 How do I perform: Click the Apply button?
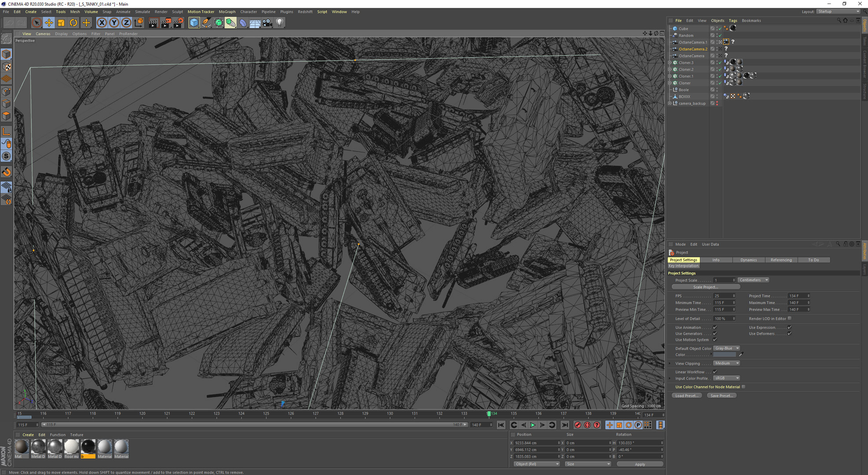[x=640, y=464]
